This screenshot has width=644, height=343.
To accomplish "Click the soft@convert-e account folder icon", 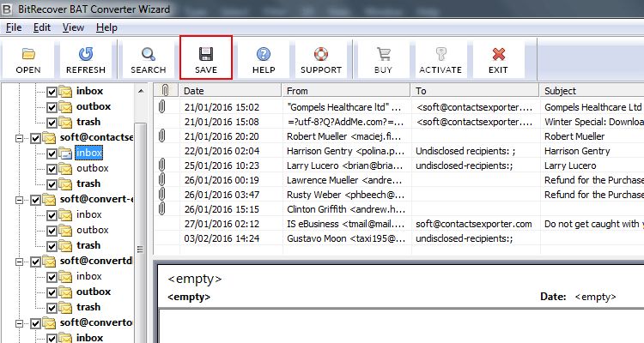I will tap(49, 200).
